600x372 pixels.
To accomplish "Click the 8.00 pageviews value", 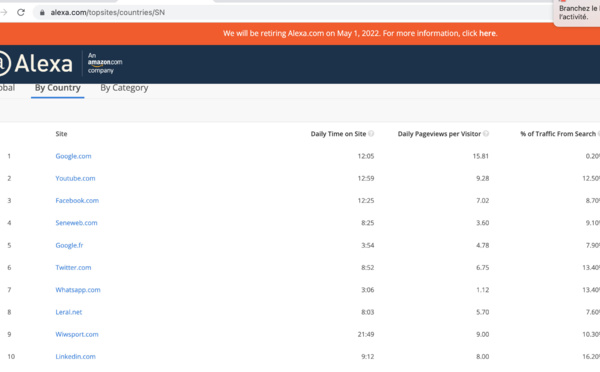I will [483, 356].
